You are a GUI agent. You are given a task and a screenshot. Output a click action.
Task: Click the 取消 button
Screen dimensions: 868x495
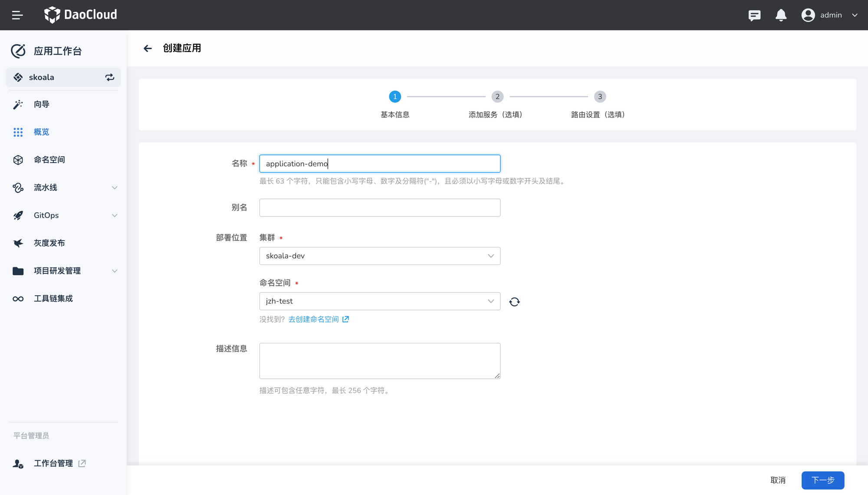point(778,480)
